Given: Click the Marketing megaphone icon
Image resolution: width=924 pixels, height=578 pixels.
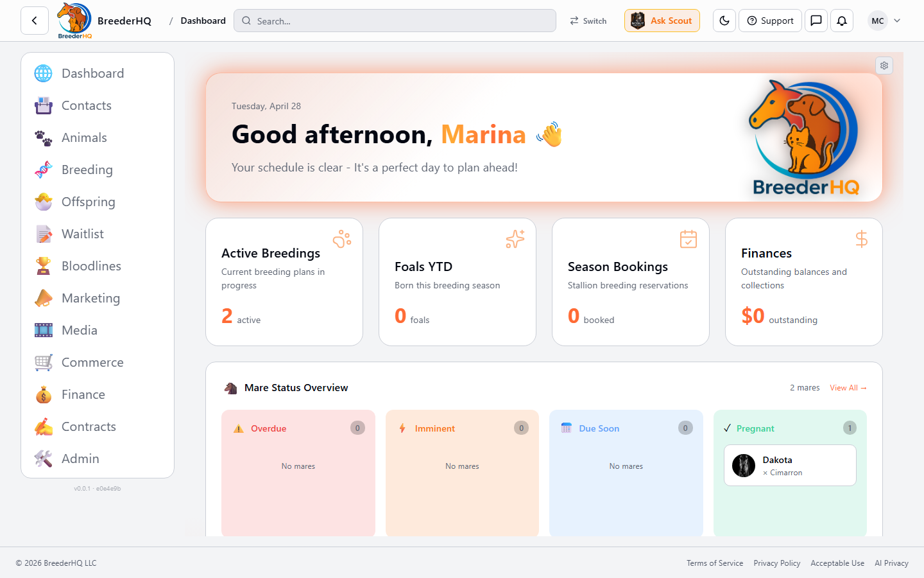Looking at the screenshot, I should [44, 298].
